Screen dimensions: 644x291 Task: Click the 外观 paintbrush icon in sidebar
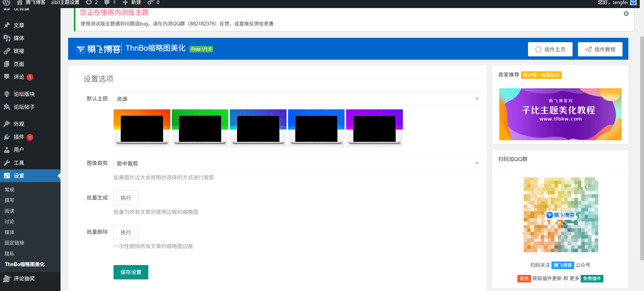pyautogui.click(x=7, y=124)
